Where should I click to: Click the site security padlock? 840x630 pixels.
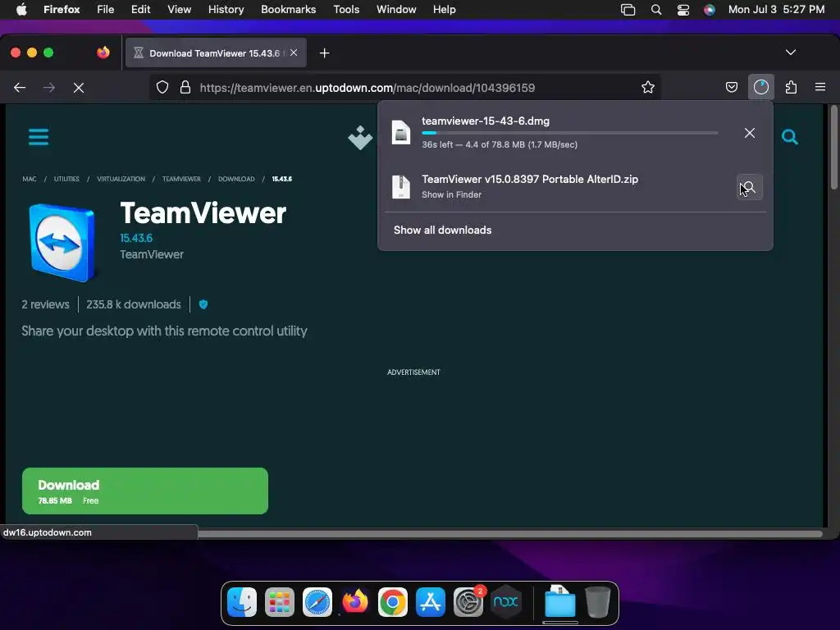coord(185,87)
